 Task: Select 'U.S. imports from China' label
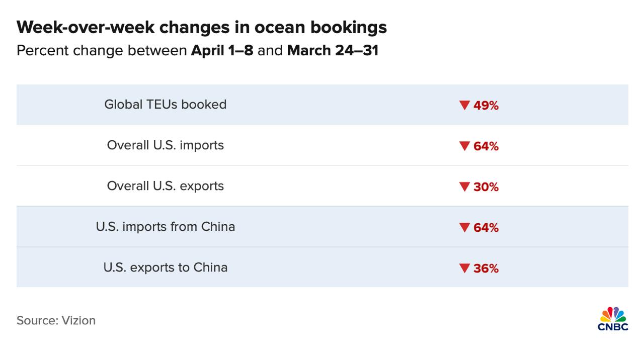[x=166, y=227]
